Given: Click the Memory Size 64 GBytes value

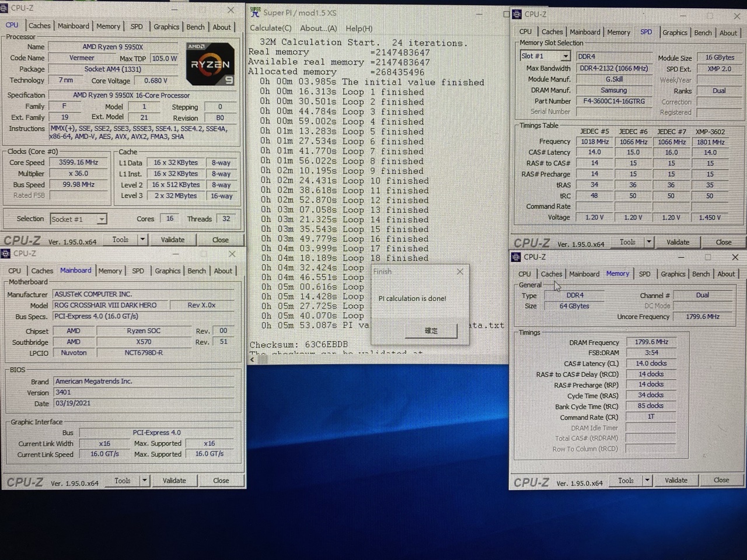Looking at the screenshot, I should pos(575,306).
